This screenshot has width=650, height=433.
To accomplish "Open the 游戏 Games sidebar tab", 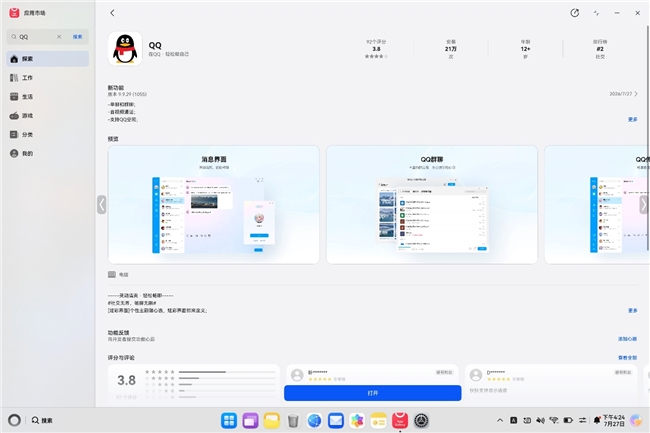I will click(48, 116).
